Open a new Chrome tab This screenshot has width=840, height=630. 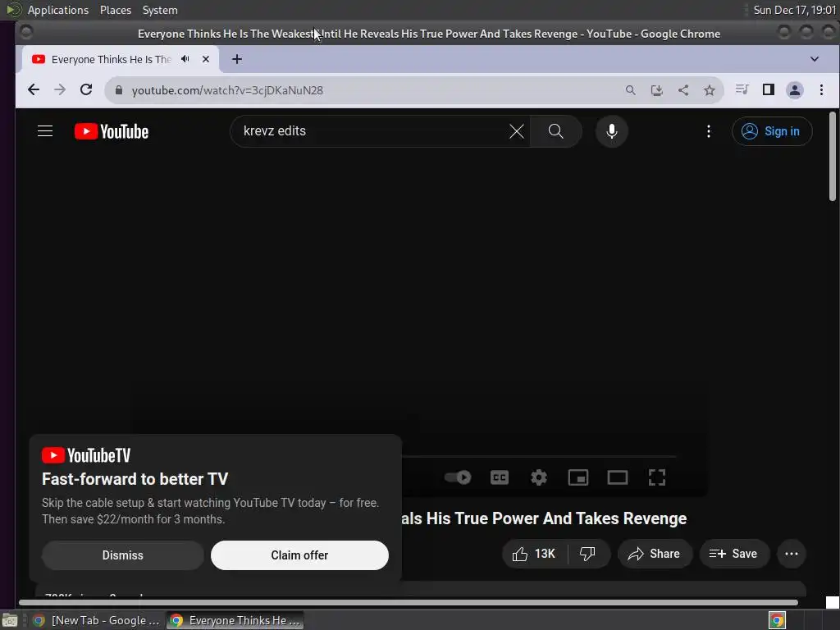point(237,59)
